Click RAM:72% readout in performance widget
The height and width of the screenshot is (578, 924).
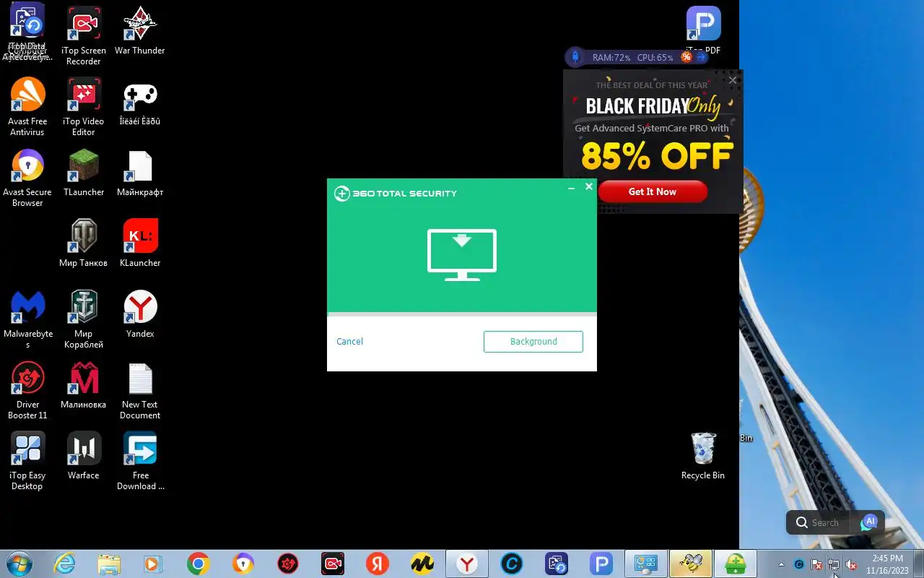coord(611,58)
